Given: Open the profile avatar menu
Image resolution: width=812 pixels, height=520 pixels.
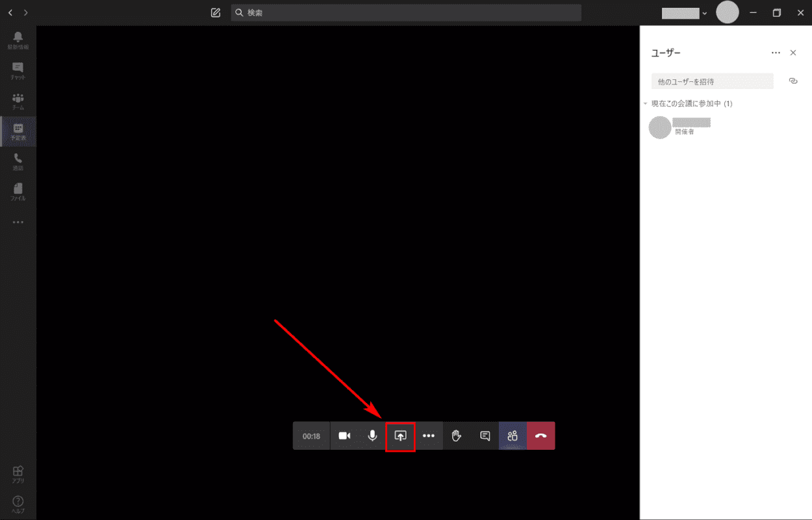Looking at the screenshot, I should tap(728, 12).
